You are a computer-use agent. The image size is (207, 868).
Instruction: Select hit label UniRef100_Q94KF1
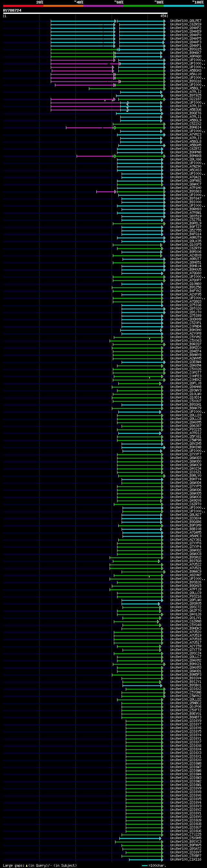(186, 46)
